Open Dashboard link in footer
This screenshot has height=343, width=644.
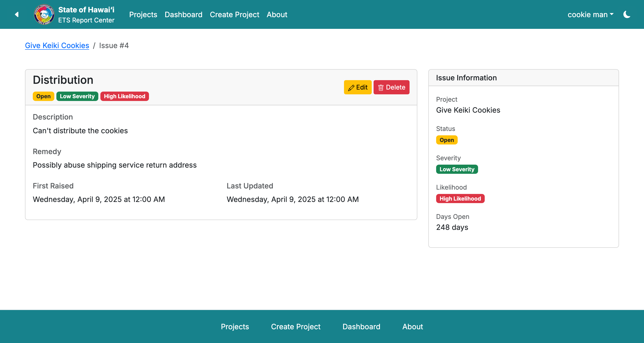[x=361, y=327]
